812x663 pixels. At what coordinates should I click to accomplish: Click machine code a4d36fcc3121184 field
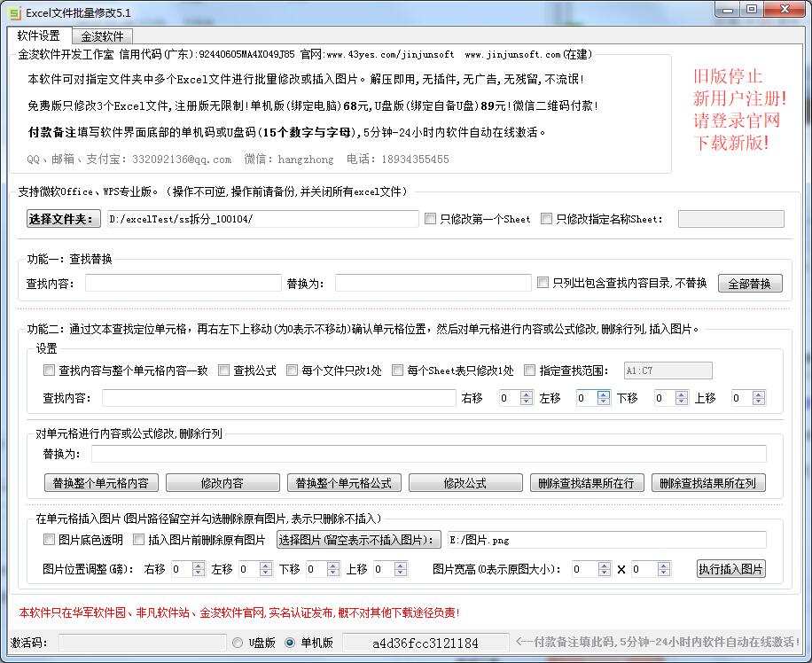426,643
